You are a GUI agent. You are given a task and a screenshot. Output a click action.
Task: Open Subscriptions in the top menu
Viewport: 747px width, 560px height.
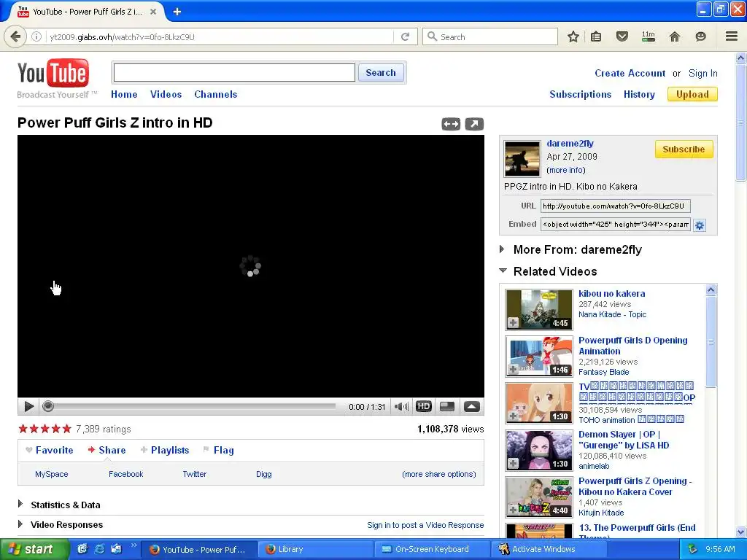coord(580,94)
